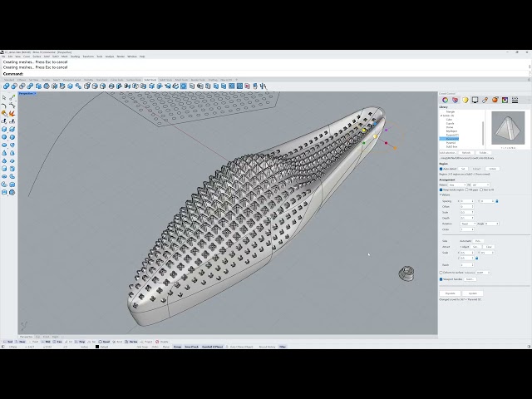Toggle the Cen object snap
This screenshot has height=399, width=532.
[57, 342]
